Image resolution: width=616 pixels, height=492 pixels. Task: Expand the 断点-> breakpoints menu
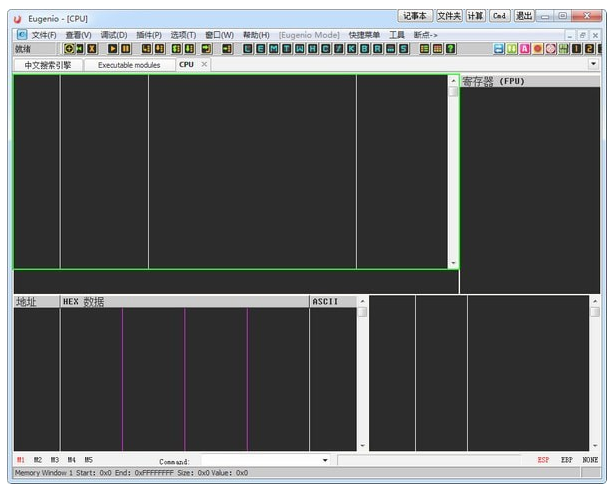426,35
